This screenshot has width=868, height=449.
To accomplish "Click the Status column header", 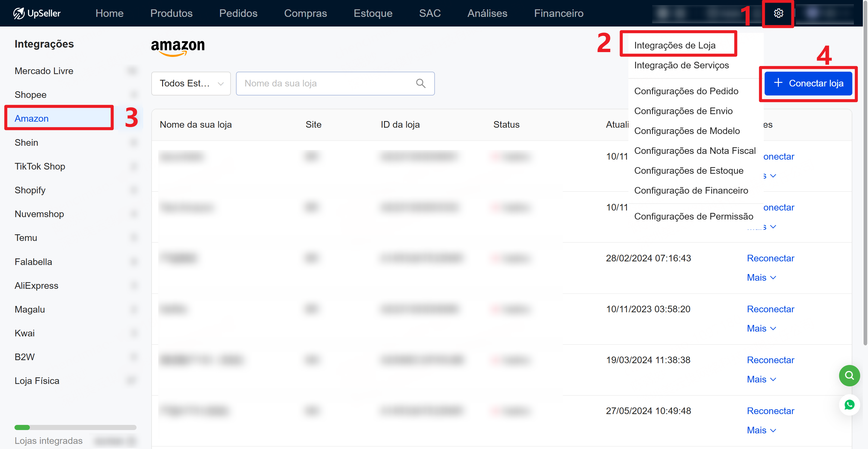I will tap(506, 125).
